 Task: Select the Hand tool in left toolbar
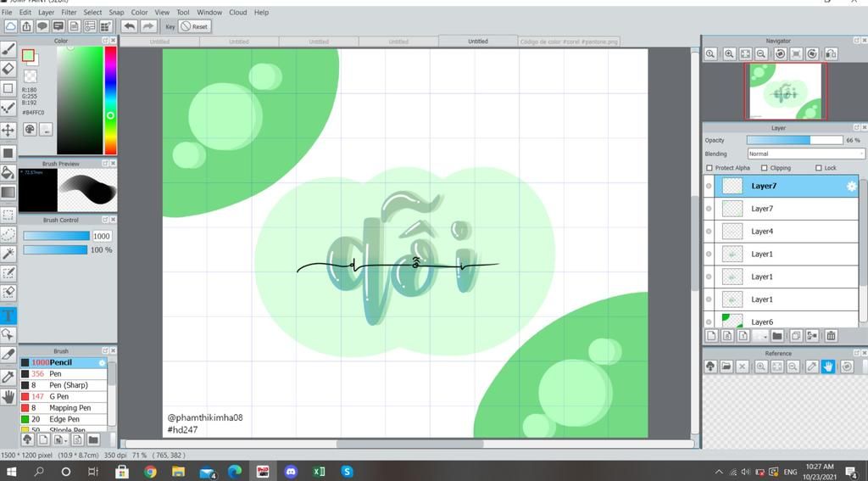click(8, 396)
